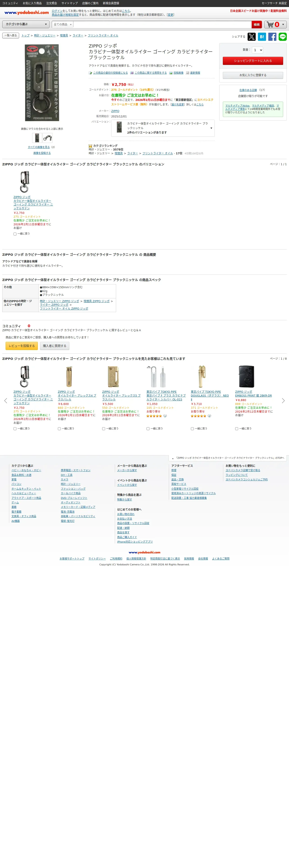289x868 pixels.
Task: Enlarge the main product package image
Action: coord(42,83)
